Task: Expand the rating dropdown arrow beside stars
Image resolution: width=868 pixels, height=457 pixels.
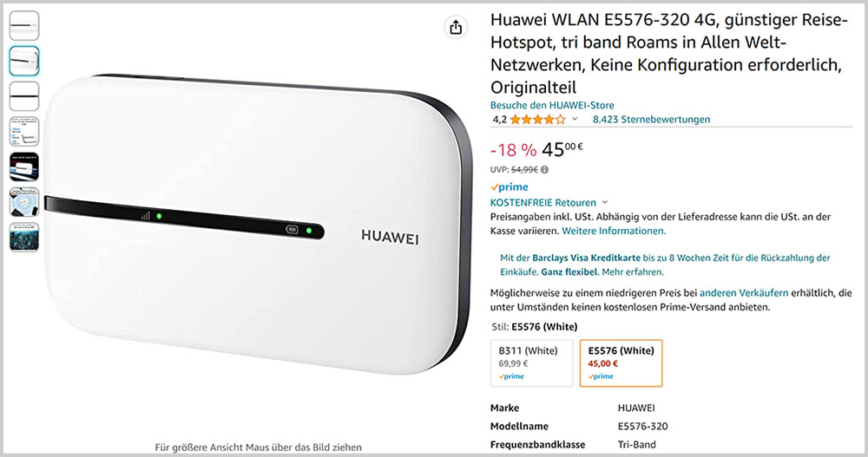Action: tap(575, 120)
